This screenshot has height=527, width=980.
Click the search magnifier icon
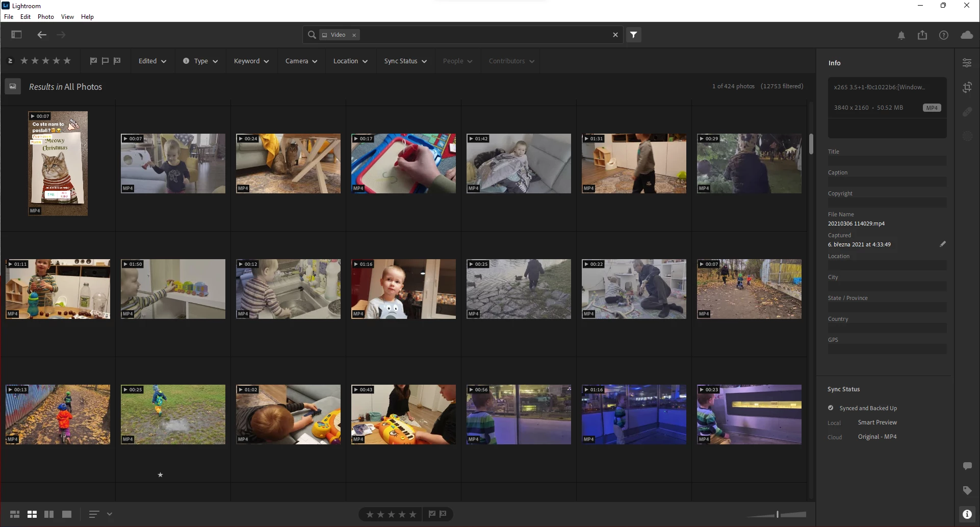tap(312, 35)
